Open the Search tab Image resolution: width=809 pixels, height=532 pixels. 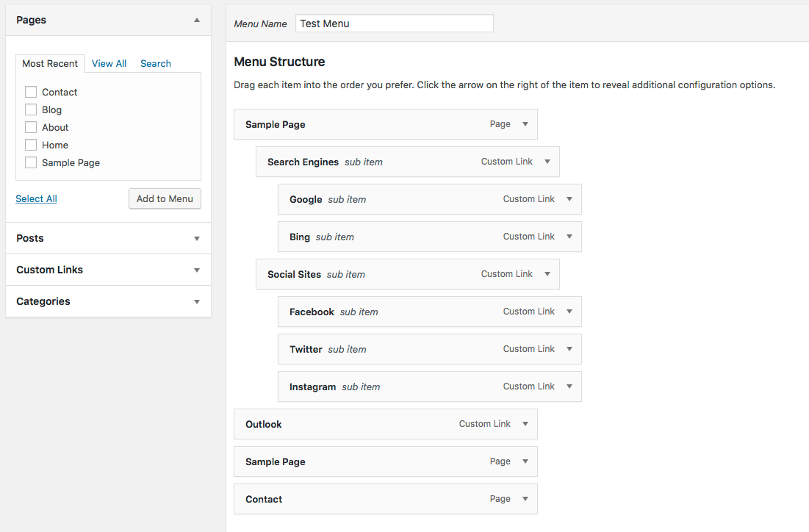[156, 64]
